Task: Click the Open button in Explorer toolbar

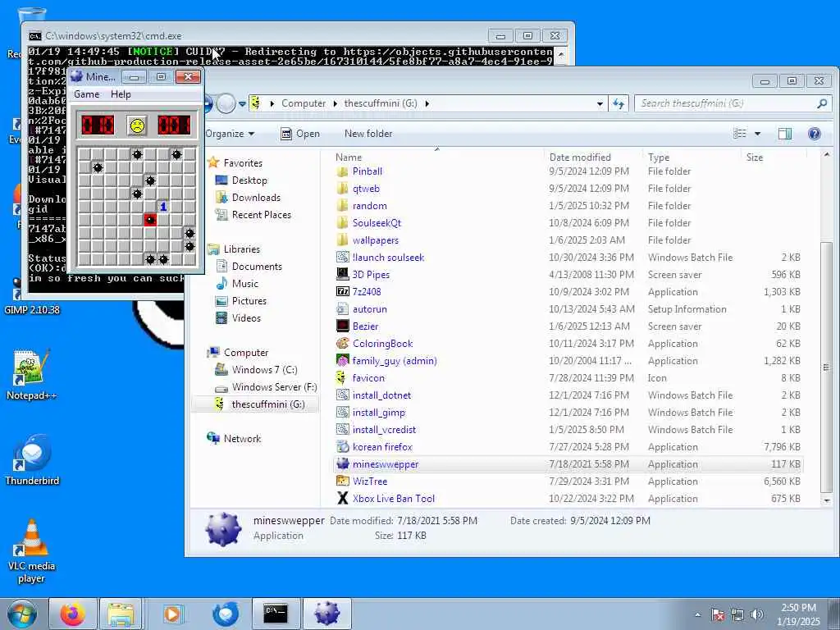Action: (300, 134)
